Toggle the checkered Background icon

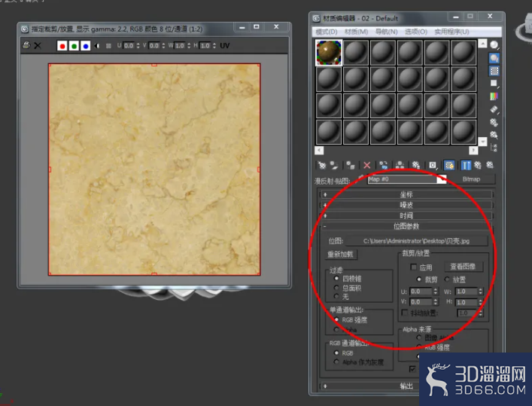(494, 71)
